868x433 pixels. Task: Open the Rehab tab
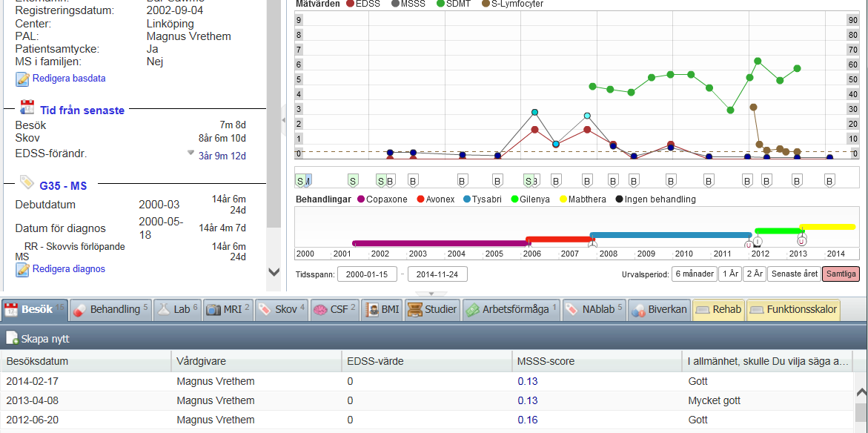[718, 309]
